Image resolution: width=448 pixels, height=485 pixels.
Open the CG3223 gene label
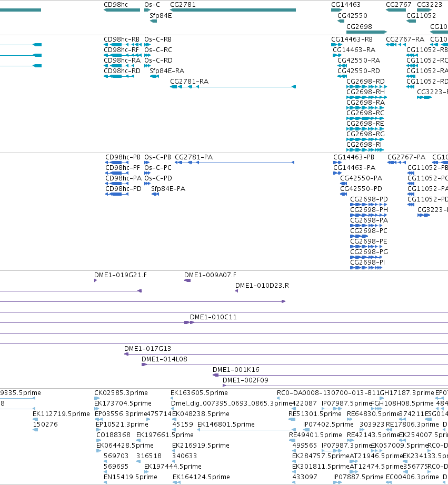coord(430,5)
